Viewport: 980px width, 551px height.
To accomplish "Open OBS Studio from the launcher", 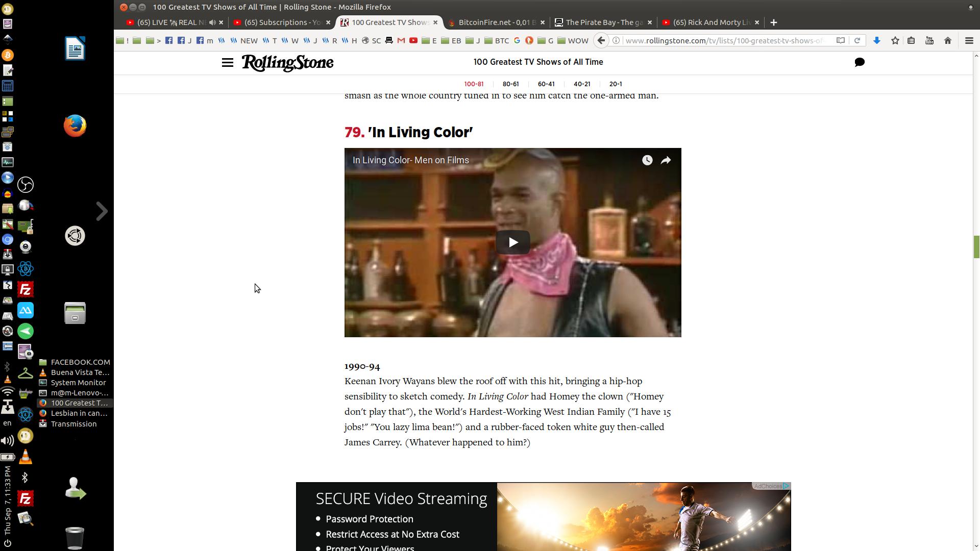I will click(26, 185).
